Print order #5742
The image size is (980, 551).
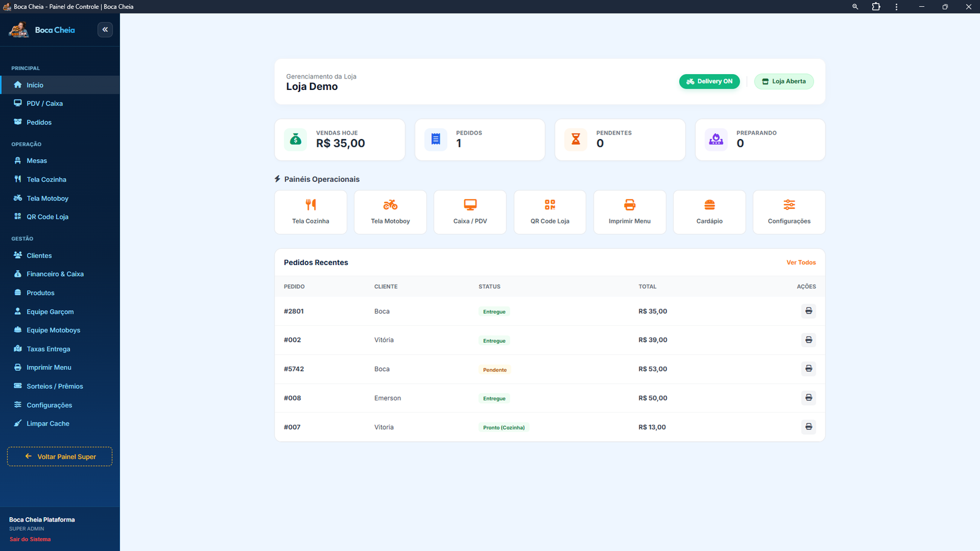[809, 369]
